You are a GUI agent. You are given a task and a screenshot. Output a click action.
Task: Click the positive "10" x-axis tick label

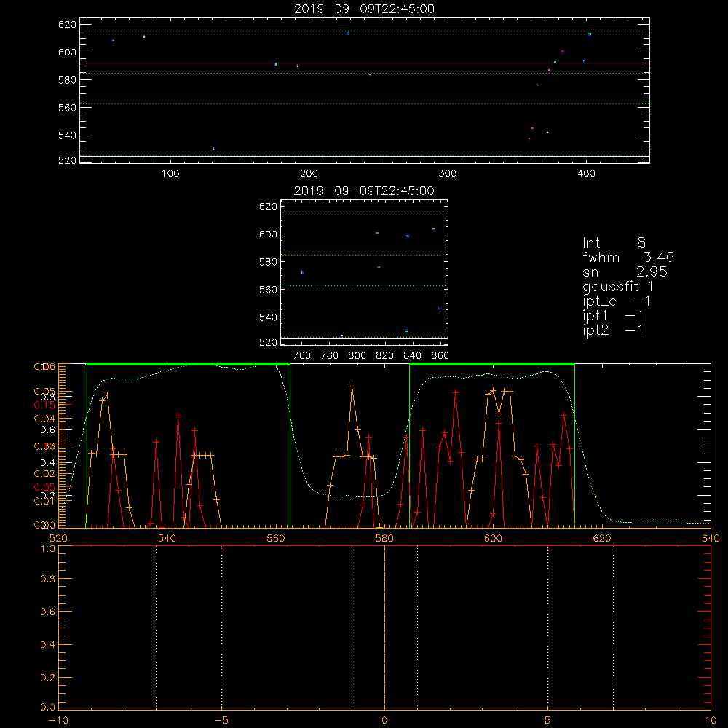coord(711,720)
